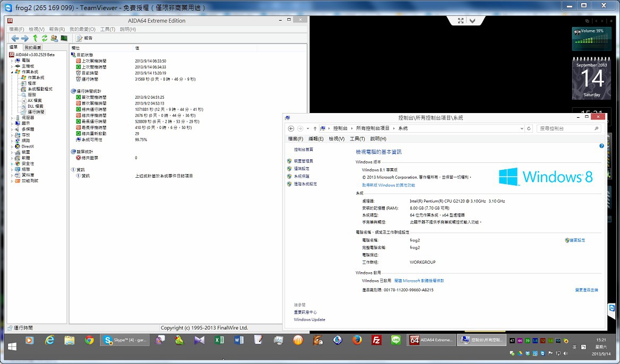Open the blue help icon in Control Panel
Viewport: 620px width, 364px height.
click(601, 146)
